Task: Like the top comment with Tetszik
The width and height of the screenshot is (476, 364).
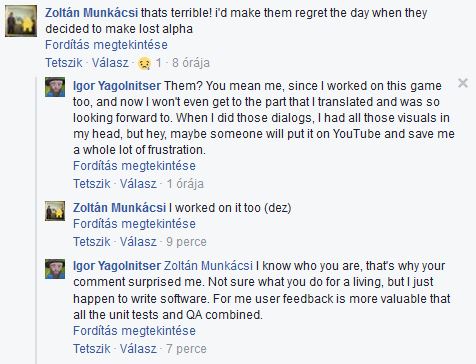Action: coord(64,63)
